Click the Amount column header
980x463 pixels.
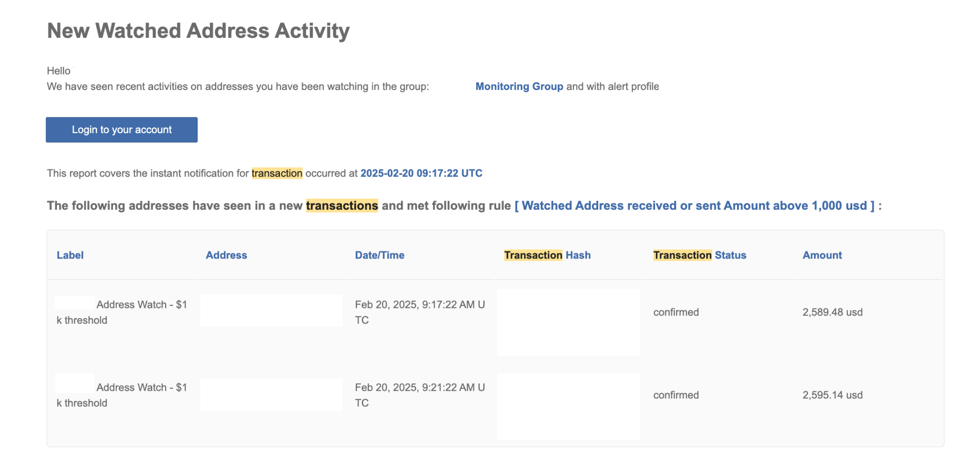[822, 255]
